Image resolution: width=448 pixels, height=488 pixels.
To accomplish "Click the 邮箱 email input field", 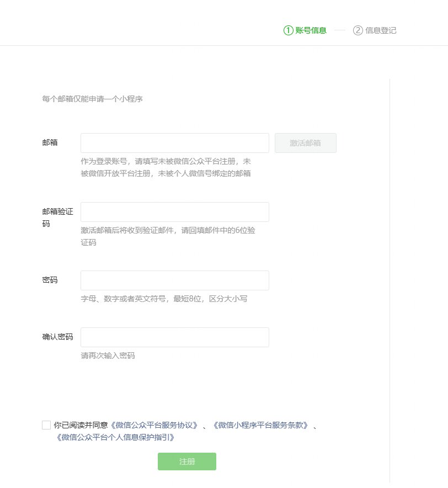I will 175,143.
